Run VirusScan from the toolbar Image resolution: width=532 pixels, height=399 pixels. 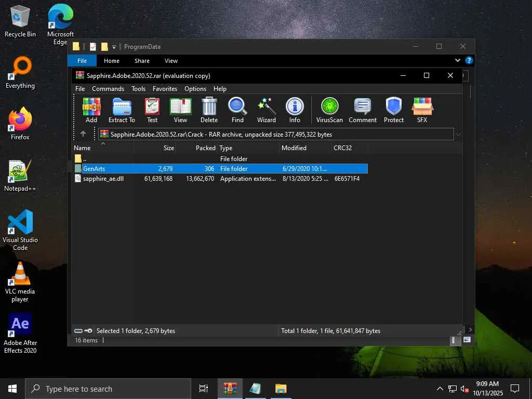pyautogui.click(x=329, y=110)
